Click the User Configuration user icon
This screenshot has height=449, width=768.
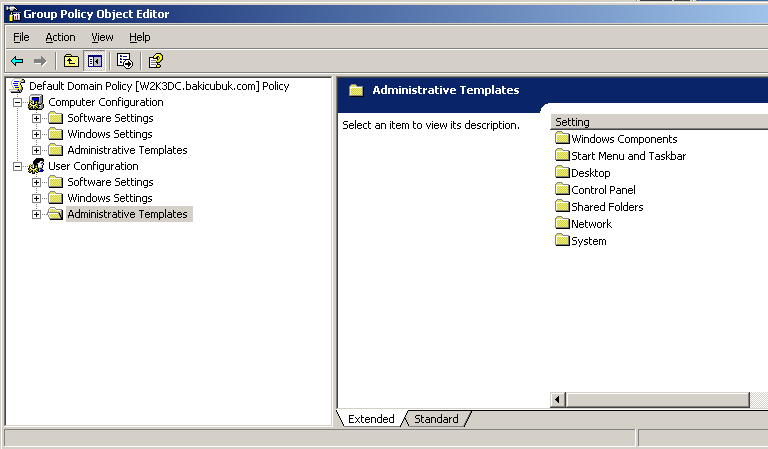click(36, 166)
